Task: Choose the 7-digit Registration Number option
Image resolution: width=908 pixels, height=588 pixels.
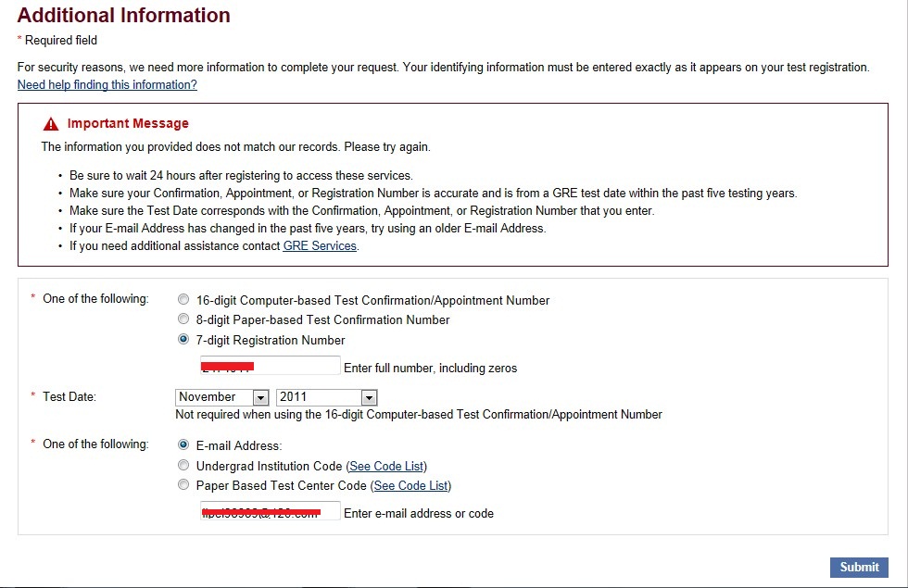Action: (x=183, y=340)
